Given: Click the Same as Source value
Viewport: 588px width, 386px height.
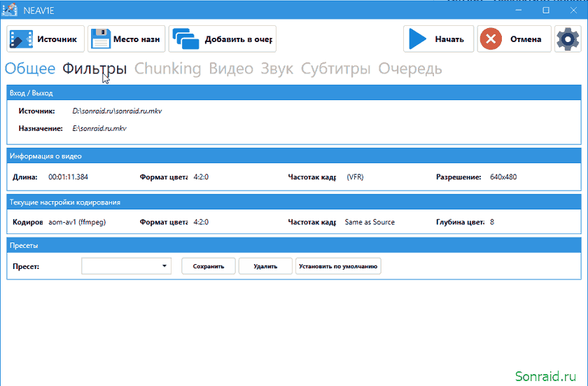Looking at the screenshot, I should point(370,222).
